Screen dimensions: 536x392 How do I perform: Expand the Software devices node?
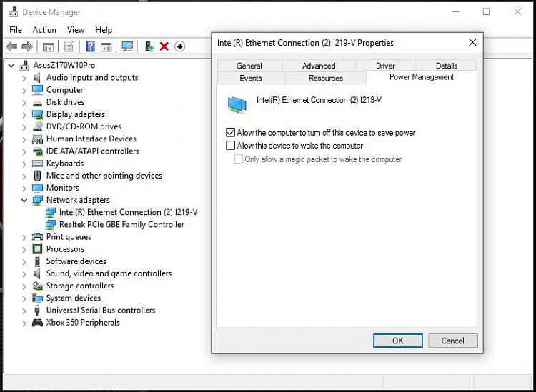24,262
